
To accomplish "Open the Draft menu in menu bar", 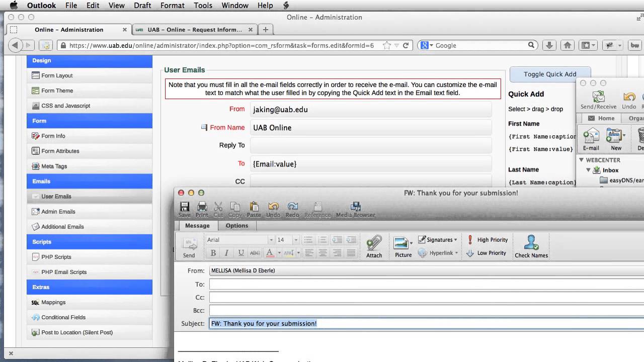I will (x=142, y=6).
